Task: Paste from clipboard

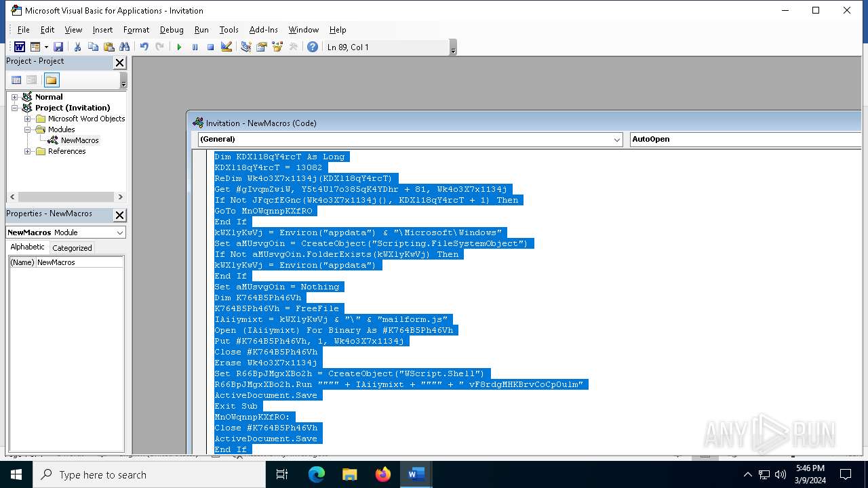Action: (108, 47)
